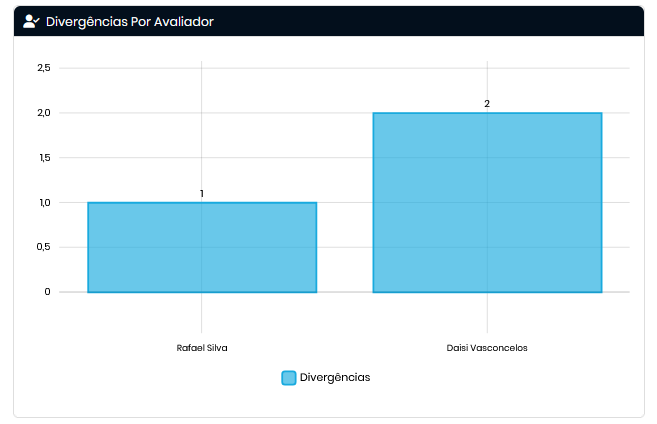This screenshot has width=657, height=424.
Task: Click the user-check icon in the header
Action: tap(31, 21)
